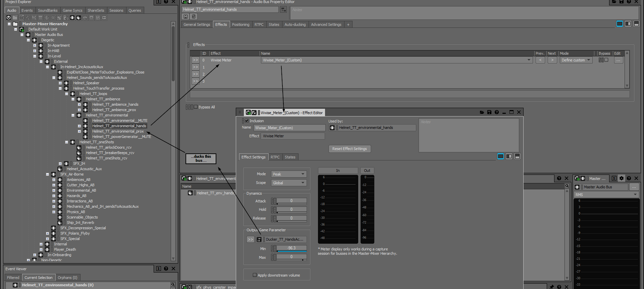Select stacked layout in the Property Editor
Screen dimensions: 644x289
coord(636,24)
